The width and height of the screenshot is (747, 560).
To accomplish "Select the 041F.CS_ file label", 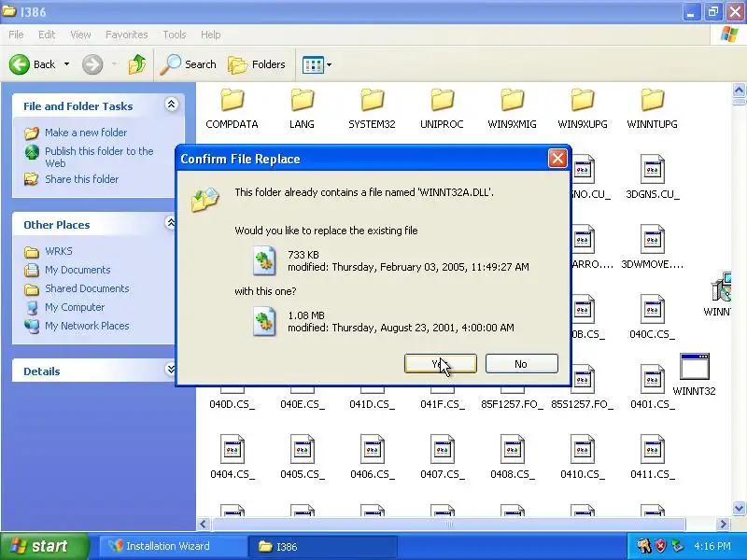I will pos(442,404).
